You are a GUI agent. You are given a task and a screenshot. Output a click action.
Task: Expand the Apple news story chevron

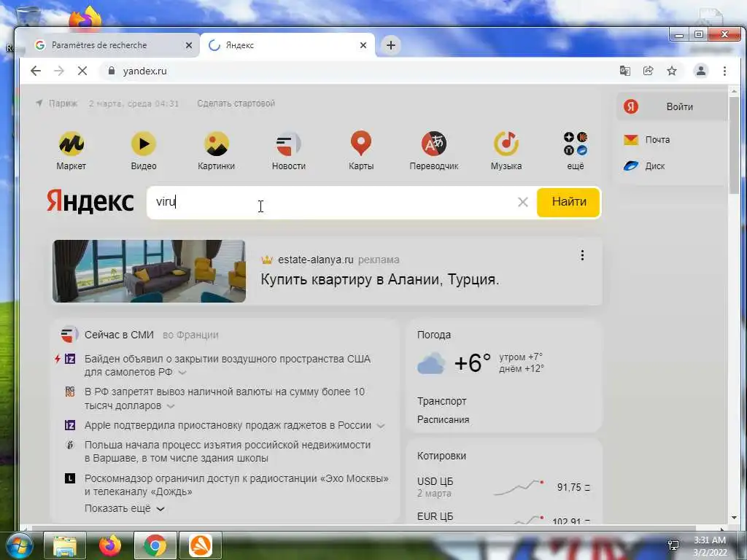pyautogui.click(x=381, y=426)
